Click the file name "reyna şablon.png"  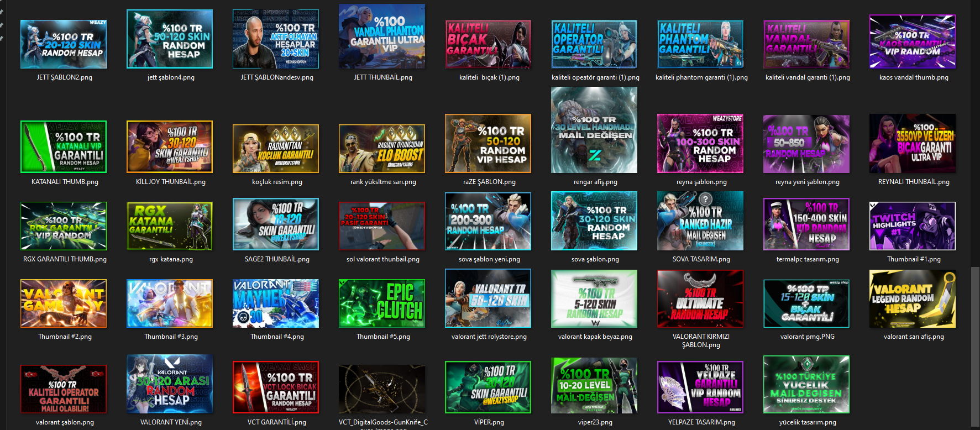[701, 182]
